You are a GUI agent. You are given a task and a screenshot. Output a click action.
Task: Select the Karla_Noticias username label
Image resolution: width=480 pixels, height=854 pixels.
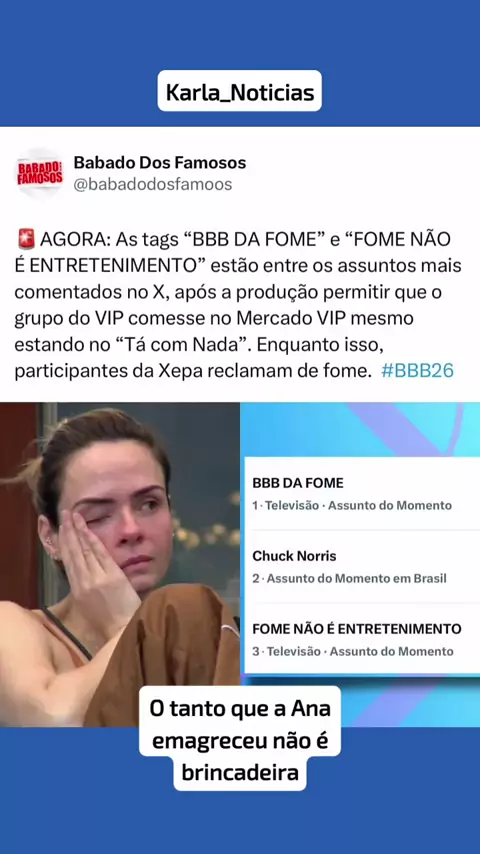(x=240, y=92)
